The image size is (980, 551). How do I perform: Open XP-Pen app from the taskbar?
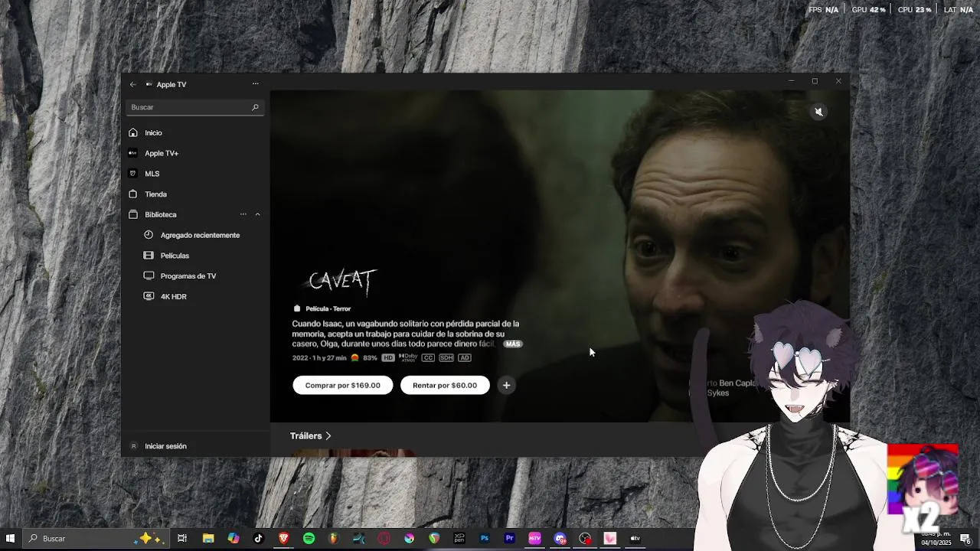pos(459,539)
